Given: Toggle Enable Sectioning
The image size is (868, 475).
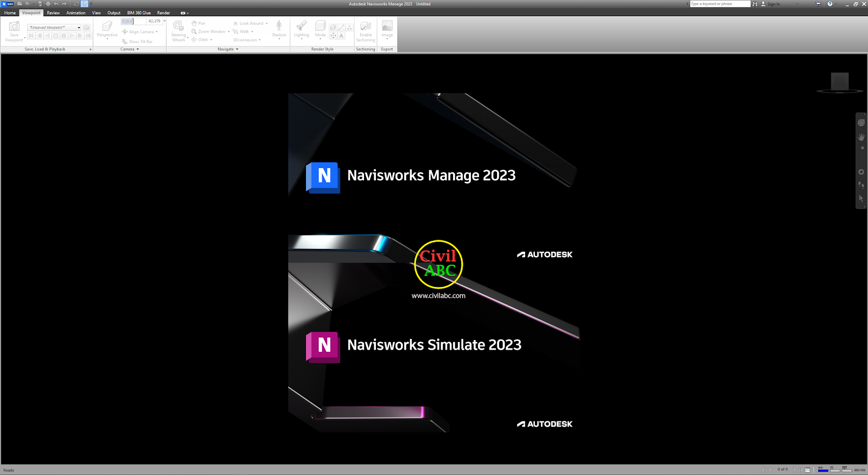Looking at the screenshot, I should click(366, 31).
